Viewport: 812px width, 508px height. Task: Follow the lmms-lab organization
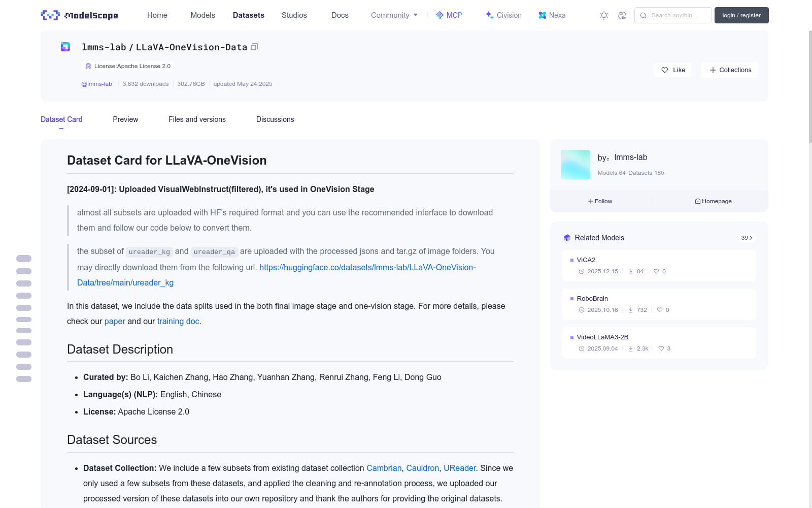coord(600,201)
